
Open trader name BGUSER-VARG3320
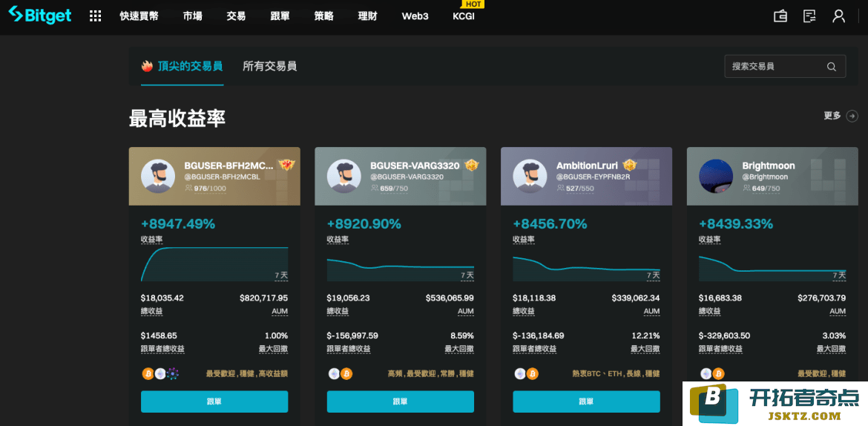coord(415,166)
